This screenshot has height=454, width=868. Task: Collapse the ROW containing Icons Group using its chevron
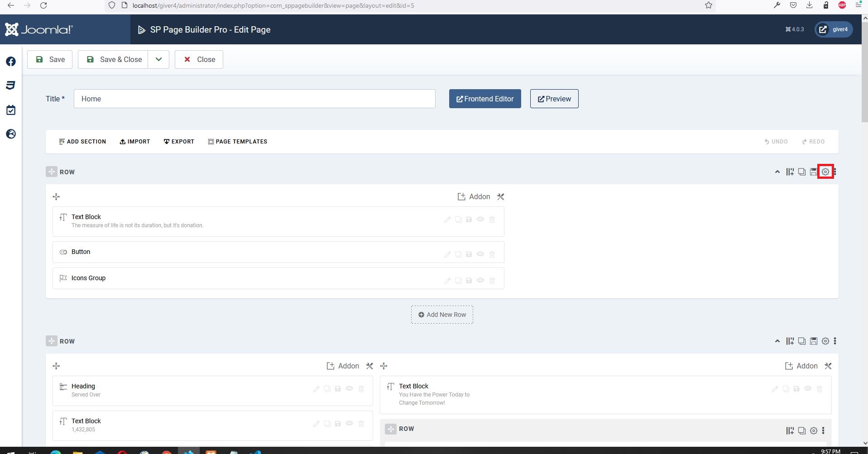click(x=777, y=172)
